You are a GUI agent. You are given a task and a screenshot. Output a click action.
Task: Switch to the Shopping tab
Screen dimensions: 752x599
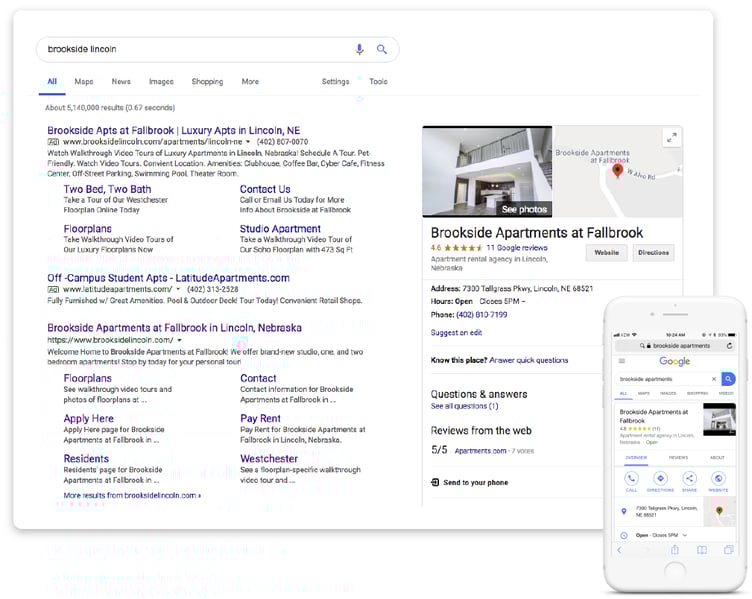(207, 82)
